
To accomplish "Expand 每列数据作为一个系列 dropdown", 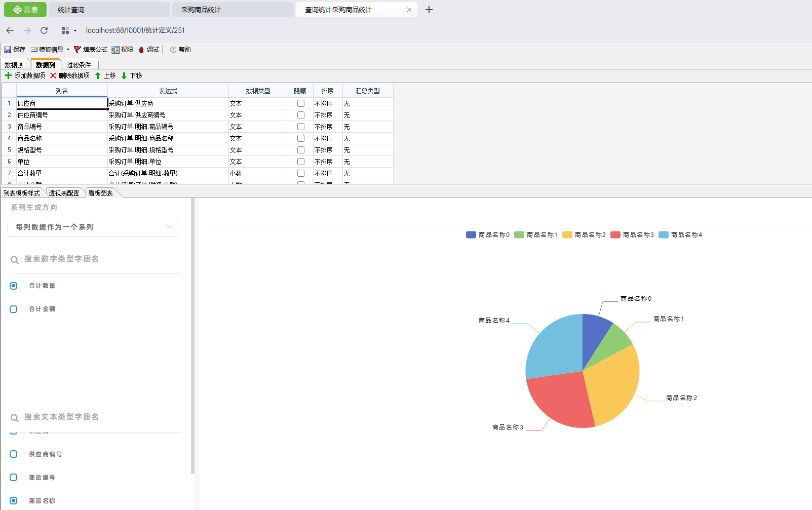I will pyautogui.click(x=93, y=227).
